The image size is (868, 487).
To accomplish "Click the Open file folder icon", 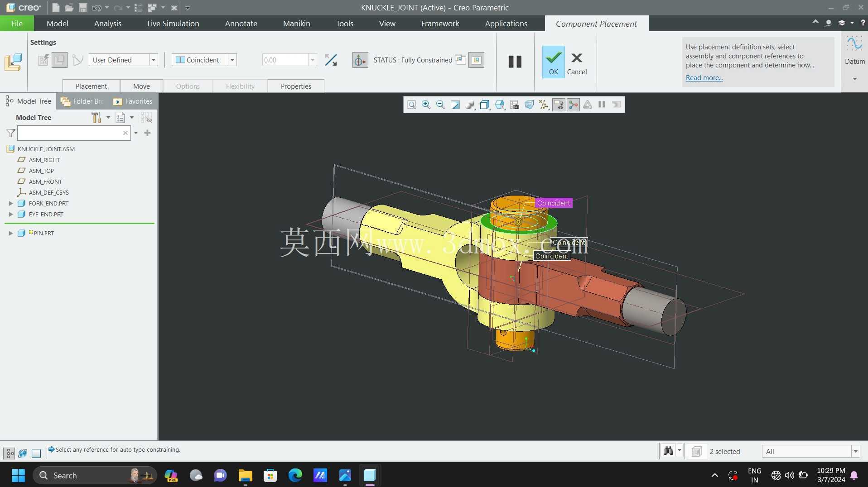I will [x=69, y=8].
